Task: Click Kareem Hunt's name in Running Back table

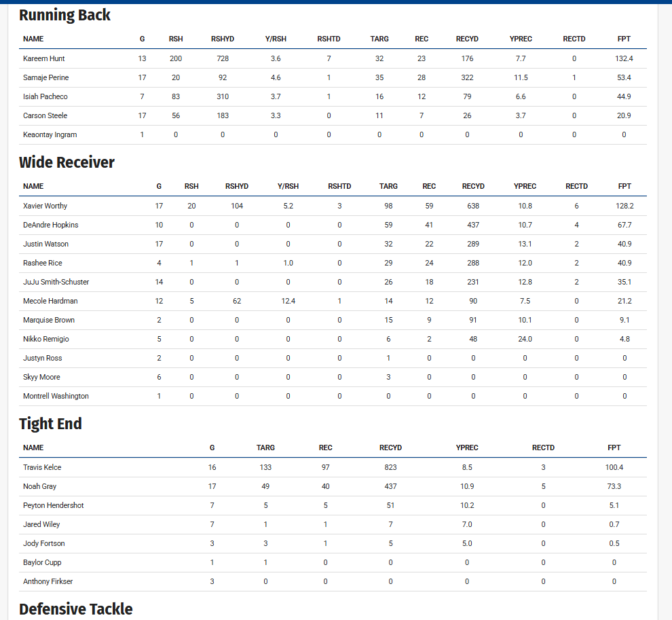Action: pos(43,58)
